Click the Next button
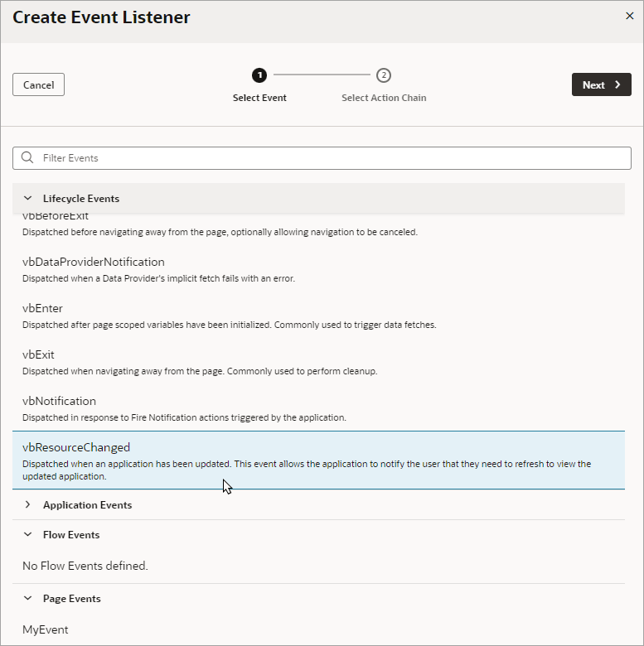Image resolution: width=644 pixels, height=646 pixels. pos(601,84)
